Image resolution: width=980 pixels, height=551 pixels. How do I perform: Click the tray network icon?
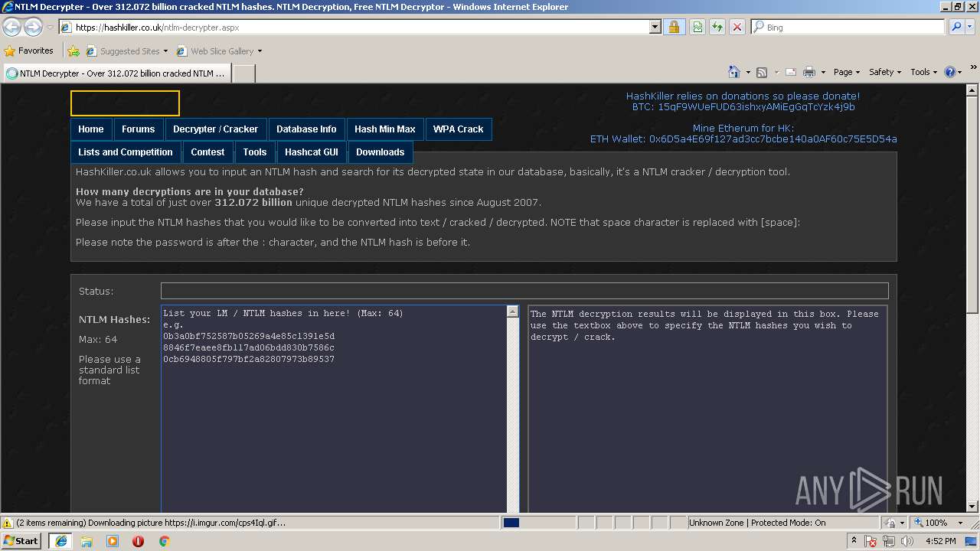point(888,541)
